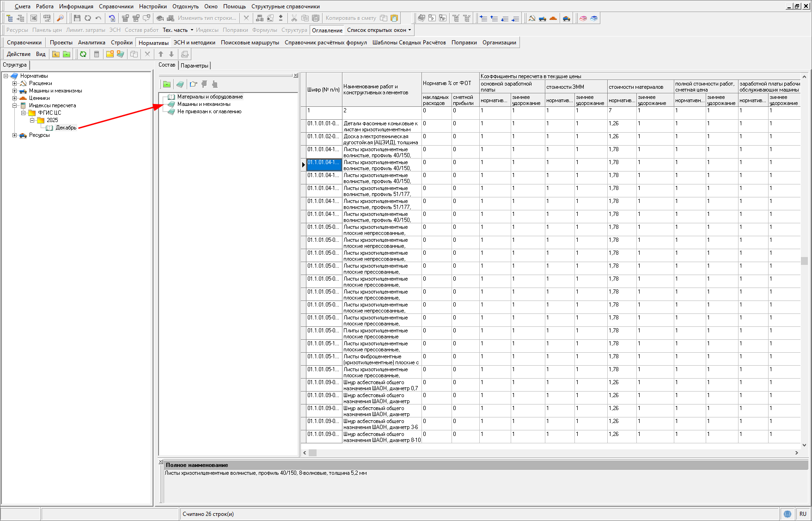The width and height of the screenshot is (812, 521).
Task: Click the pink stacked books icon
Action: (583, 18)
